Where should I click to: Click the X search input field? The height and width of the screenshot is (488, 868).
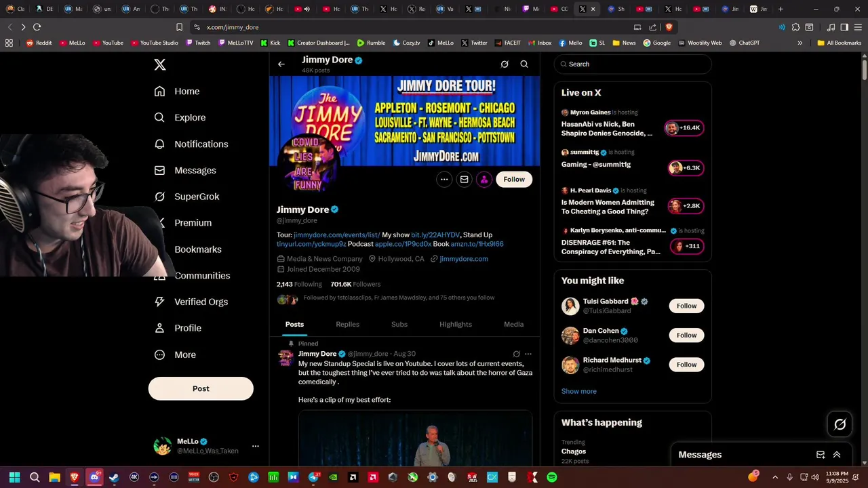click(x=633, y=64)
